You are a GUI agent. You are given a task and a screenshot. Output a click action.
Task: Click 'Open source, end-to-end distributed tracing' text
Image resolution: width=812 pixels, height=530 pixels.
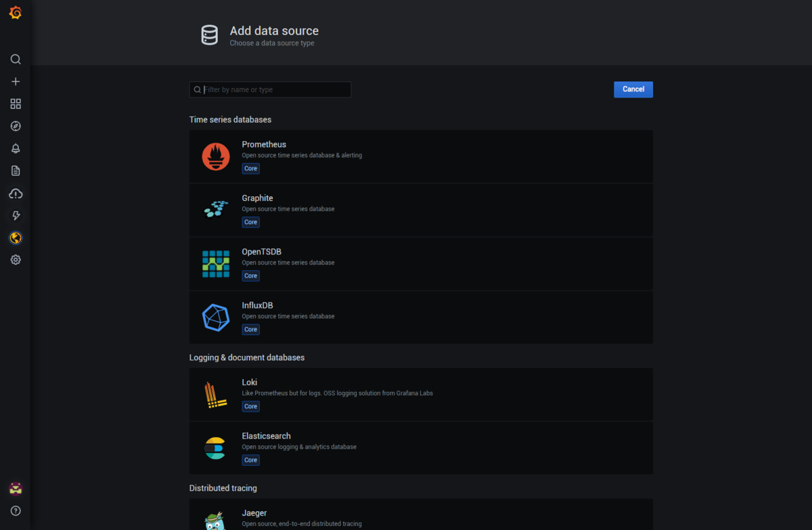(x=302, y=524)
